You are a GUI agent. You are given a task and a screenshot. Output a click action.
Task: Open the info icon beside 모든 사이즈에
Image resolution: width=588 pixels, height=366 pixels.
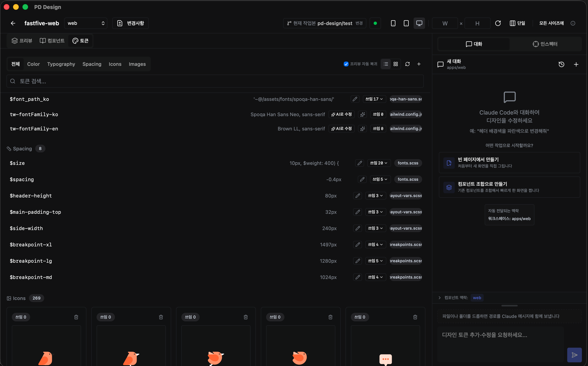(573, 23)
